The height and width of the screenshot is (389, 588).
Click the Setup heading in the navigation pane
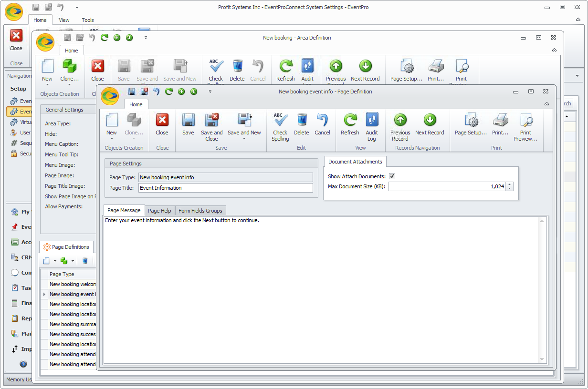[19, 89]
